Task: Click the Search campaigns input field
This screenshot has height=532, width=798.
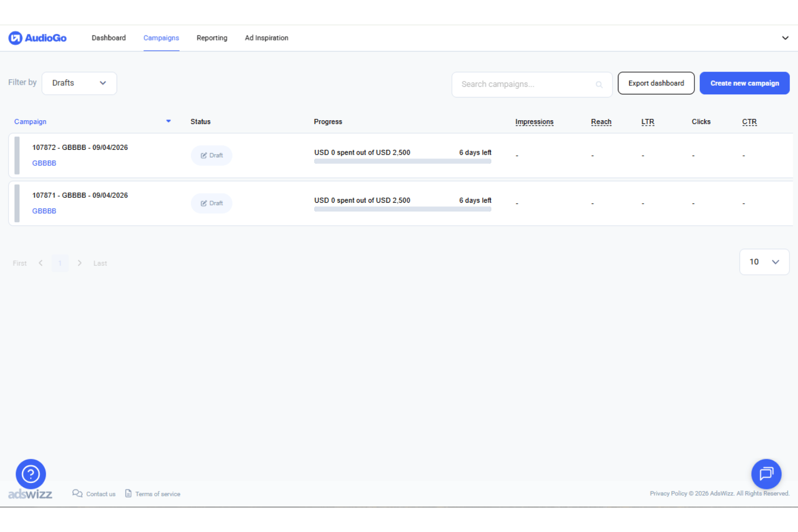Action: 532,84
